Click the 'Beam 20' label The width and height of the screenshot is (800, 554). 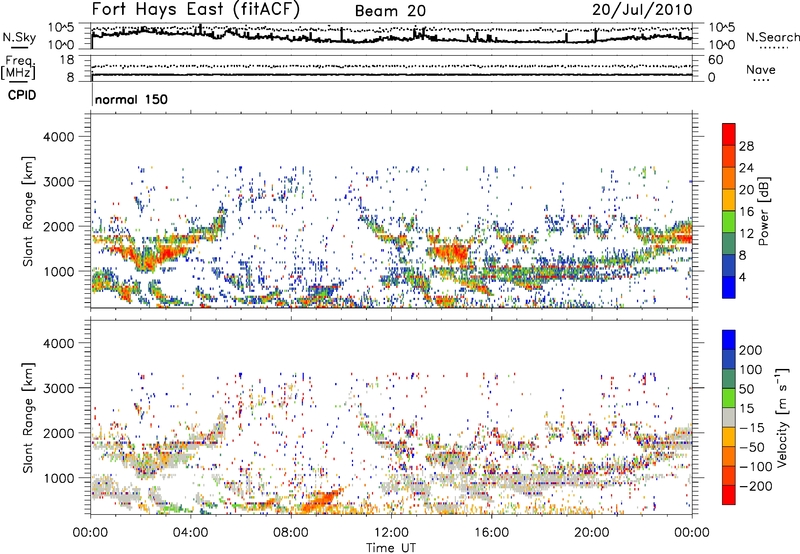pos(390,11)
